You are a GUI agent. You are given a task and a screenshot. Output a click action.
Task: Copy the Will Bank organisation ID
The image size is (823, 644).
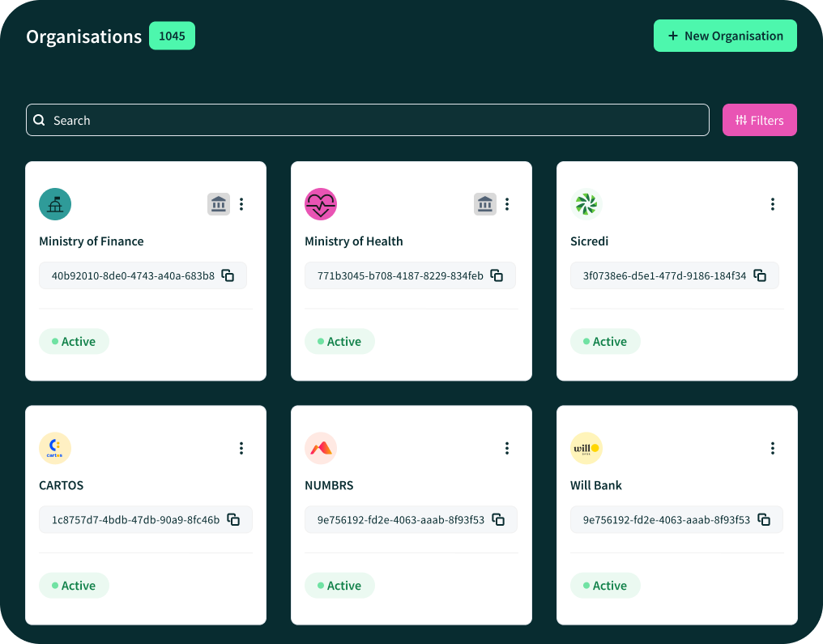[764, 519]
